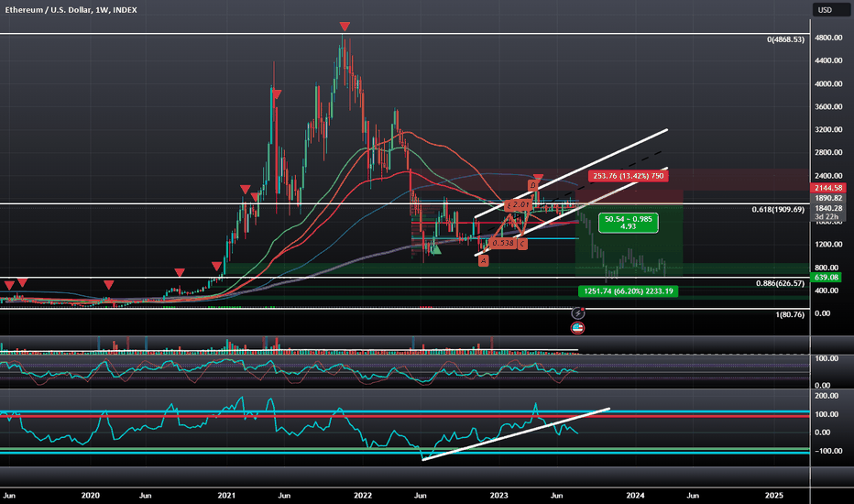Viewport: 854px width, 504px height.
Task: Select the Fib label 1(80.76)
Action: pos(790,314)
